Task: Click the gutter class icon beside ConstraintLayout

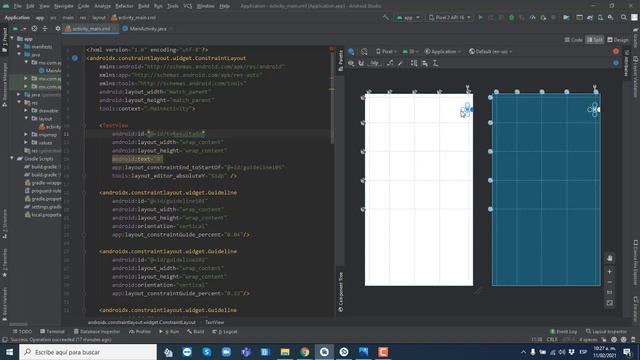Action: 75,58
